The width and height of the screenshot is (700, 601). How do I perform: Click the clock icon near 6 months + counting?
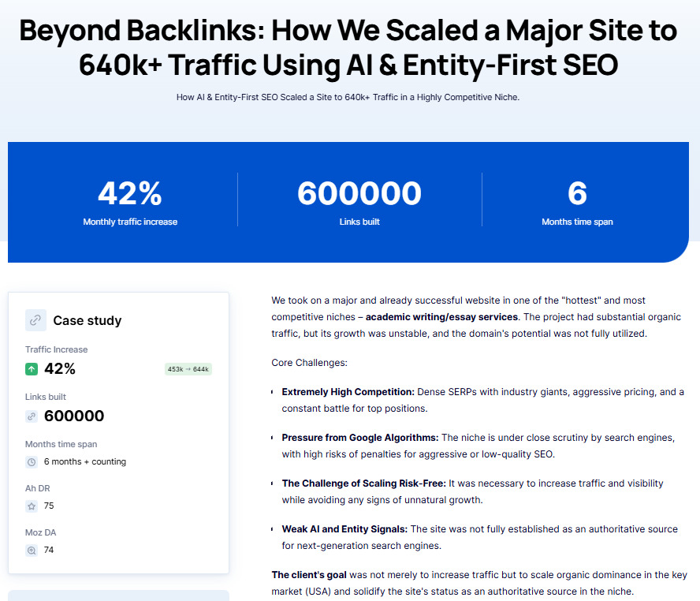pos(31,462)
